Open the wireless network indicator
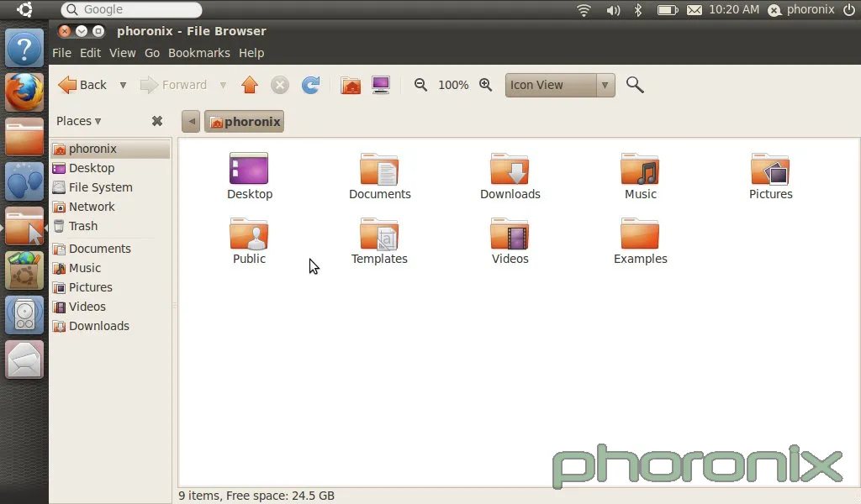Image resolution: width=861 pixels, height=504 pixels. [x=584, y=10]
